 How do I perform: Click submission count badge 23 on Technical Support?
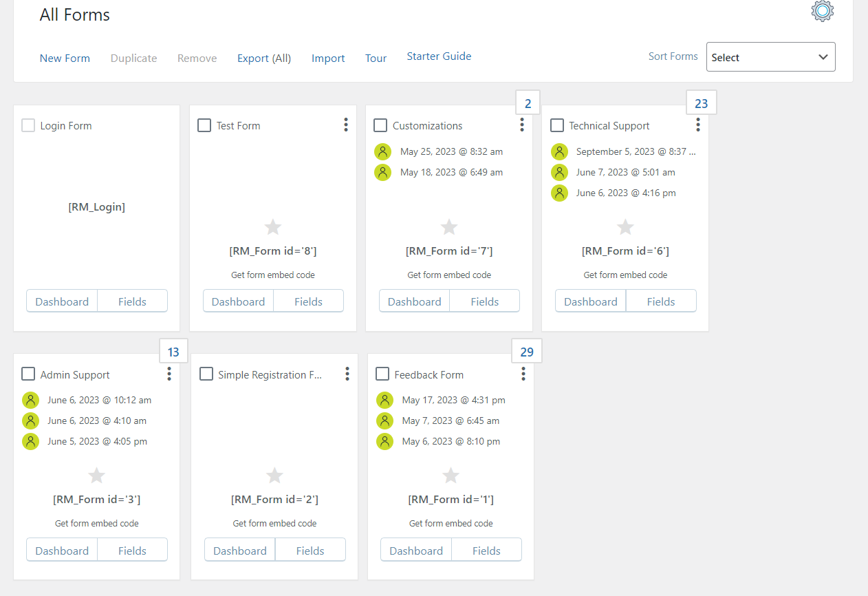[701, 104]
